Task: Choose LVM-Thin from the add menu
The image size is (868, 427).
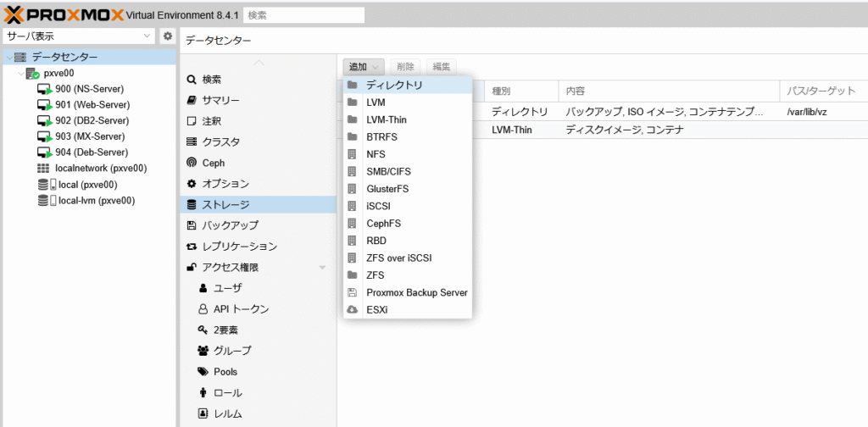Action: [x=408, y=119]
